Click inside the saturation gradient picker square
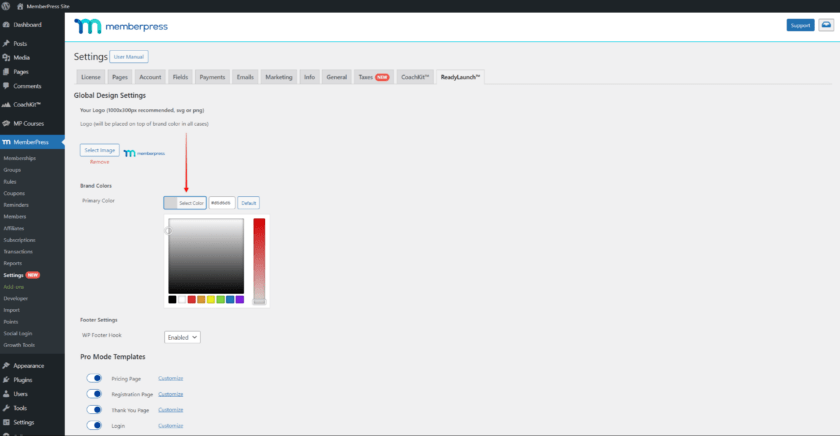 tap(206, 255)
